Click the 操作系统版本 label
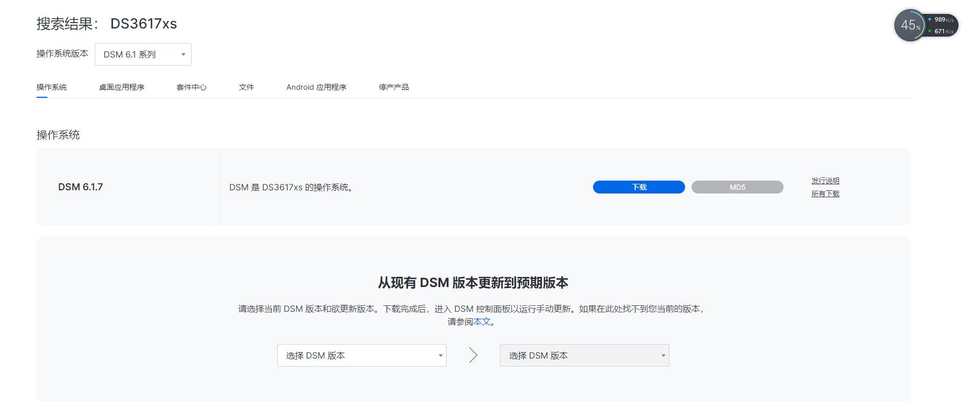 (x=62, y=54)
